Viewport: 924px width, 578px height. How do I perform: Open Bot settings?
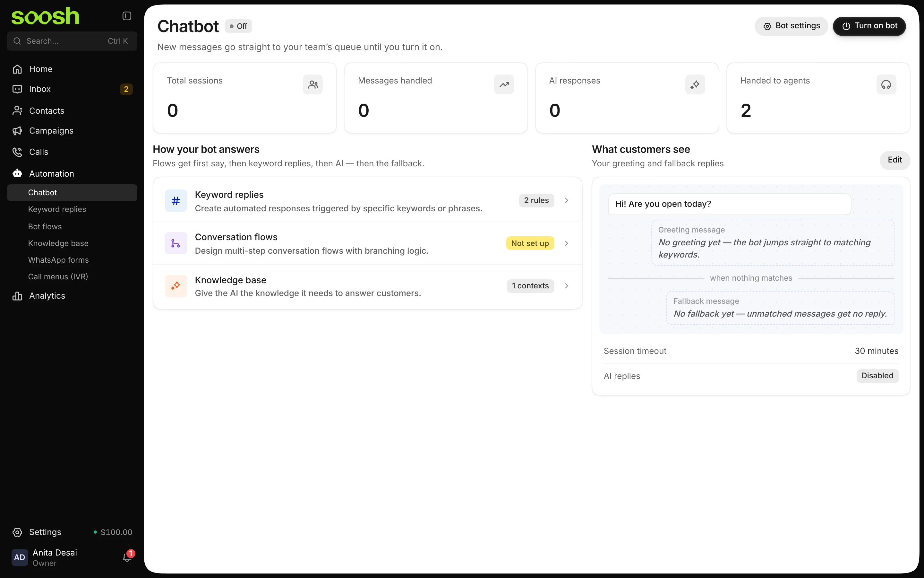point(791,26)
